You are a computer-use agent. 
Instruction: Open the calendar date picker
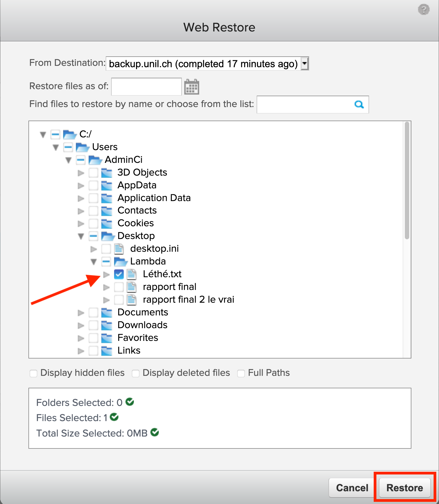point(192,87)
